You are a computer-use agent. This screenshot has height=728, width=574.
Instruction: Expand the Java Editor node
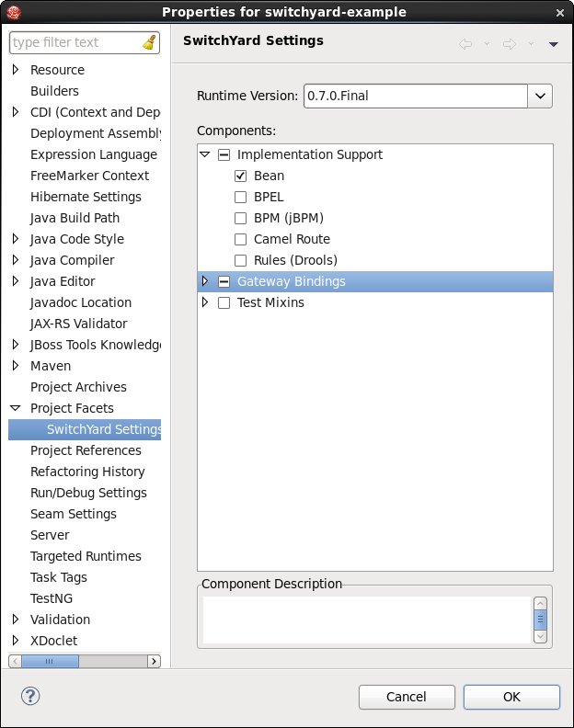tap(16, 281)
